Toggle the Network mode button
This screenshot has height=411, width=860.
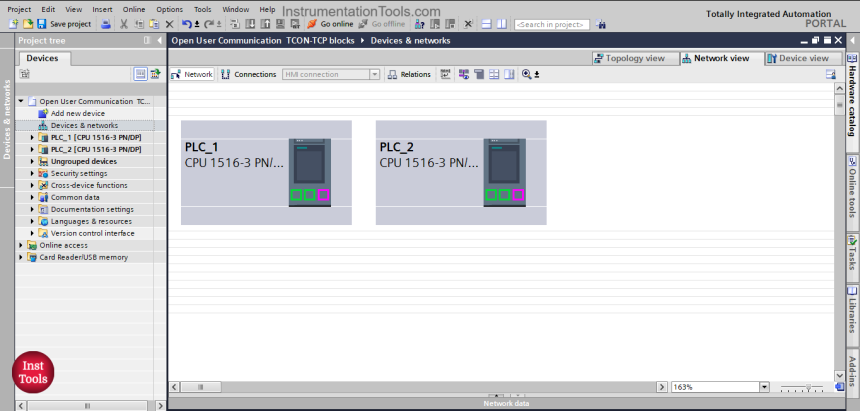click(191, 74)
